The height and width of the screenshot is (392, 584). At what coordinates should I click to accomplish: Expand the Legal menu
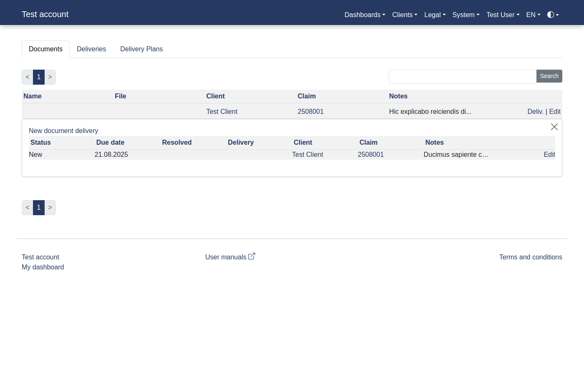coord(434,15)
